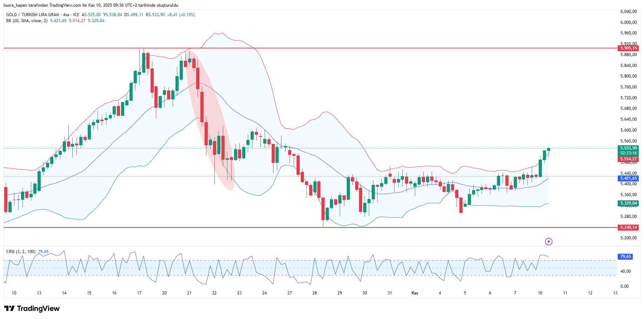
Task: Click the red 5.514,27 tag on price axis
Action: click(628, 159)
